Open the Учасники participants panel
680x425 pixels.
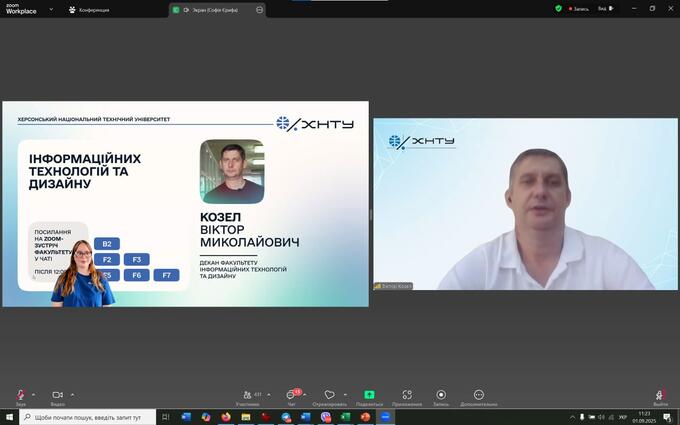coord(248,396)
